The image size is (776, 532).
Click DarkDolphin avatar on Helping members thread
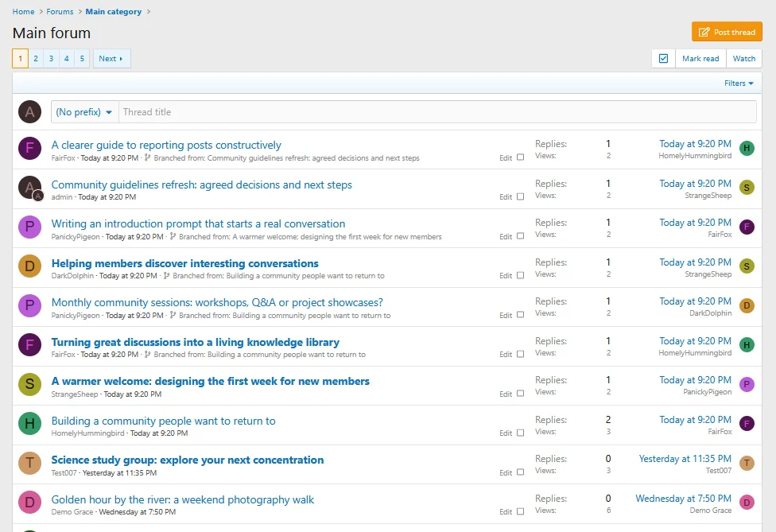click(x=29, y=266)
